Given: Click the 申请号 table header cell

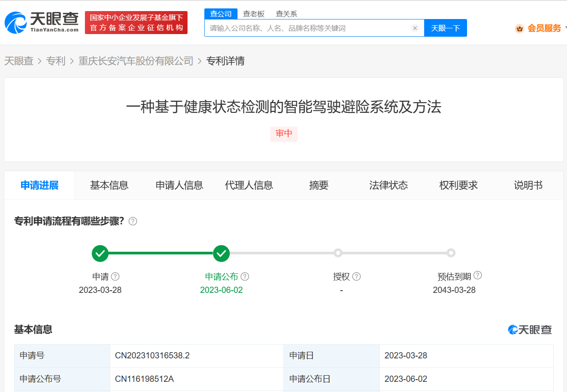Looking at the screenshot, I should point(62,356).
